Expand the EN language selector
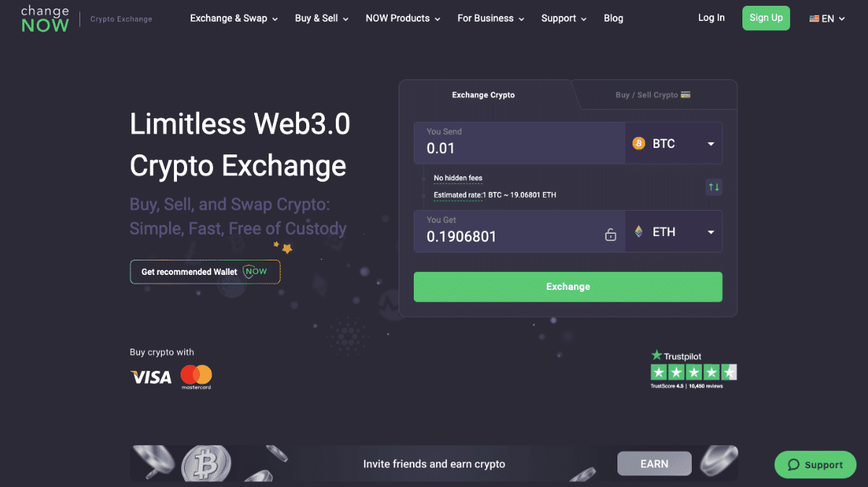Viewport: 868px width, 487px height. click(x=827, y=19)
